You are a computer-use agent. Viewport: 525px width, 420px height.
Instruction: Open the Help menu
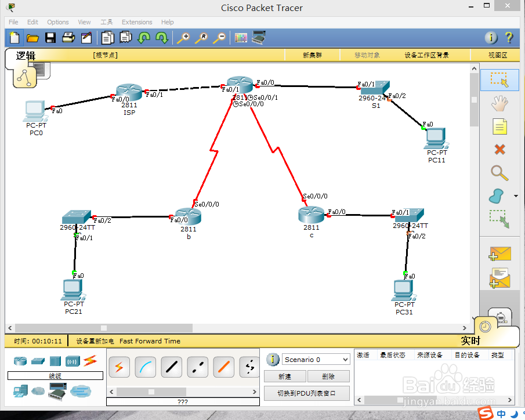168,22
